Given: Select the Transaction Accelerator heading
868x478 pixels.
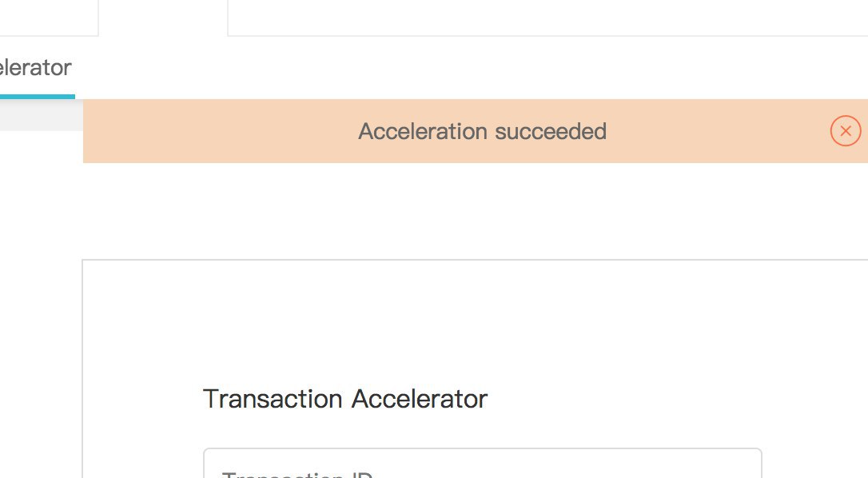Looking at the screenshot, I should click(x=345, y=399).
